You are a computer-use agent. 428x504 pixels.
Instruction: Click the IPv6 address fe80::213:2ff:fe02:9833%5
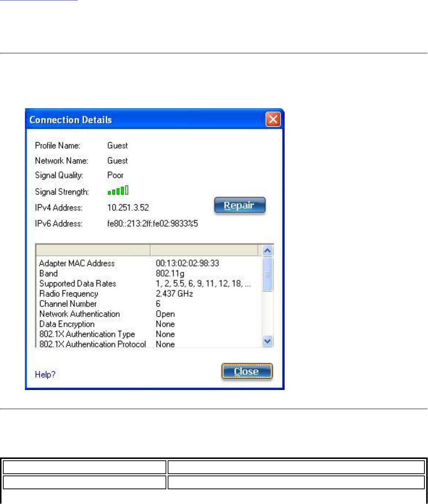pos(152,223)
